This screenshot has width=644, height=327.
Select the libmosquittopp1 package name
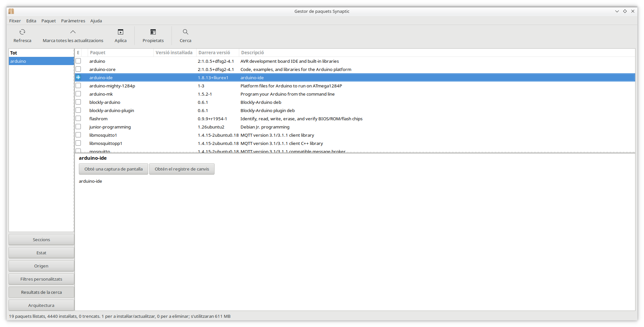pos(106,143)
